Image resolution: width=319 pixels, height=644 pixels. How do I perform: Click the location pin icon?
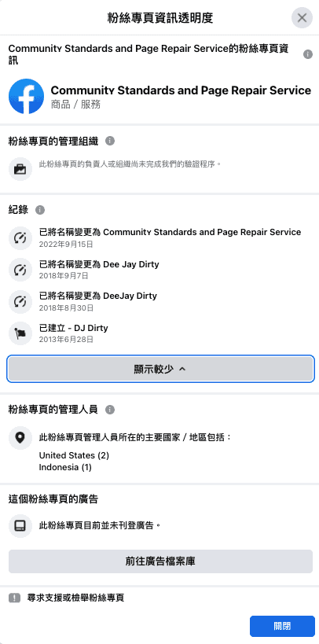(20, 438)
